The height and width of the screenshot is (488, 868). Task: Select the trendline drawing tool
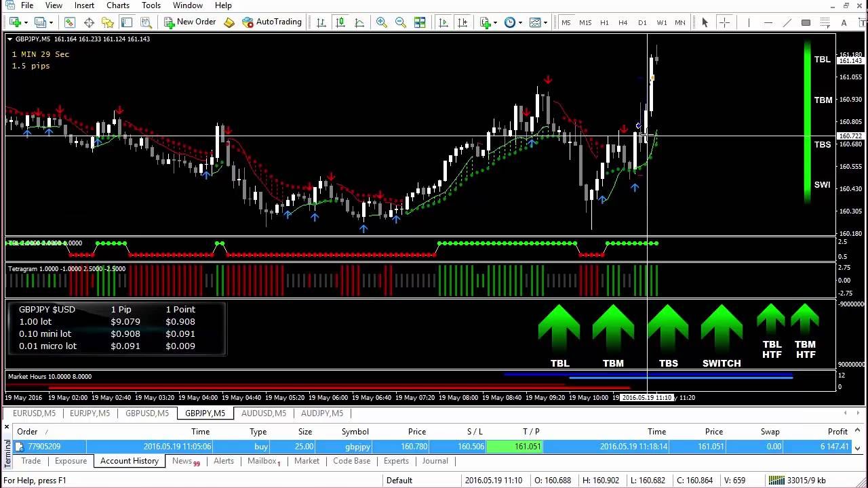click(787, 22)
